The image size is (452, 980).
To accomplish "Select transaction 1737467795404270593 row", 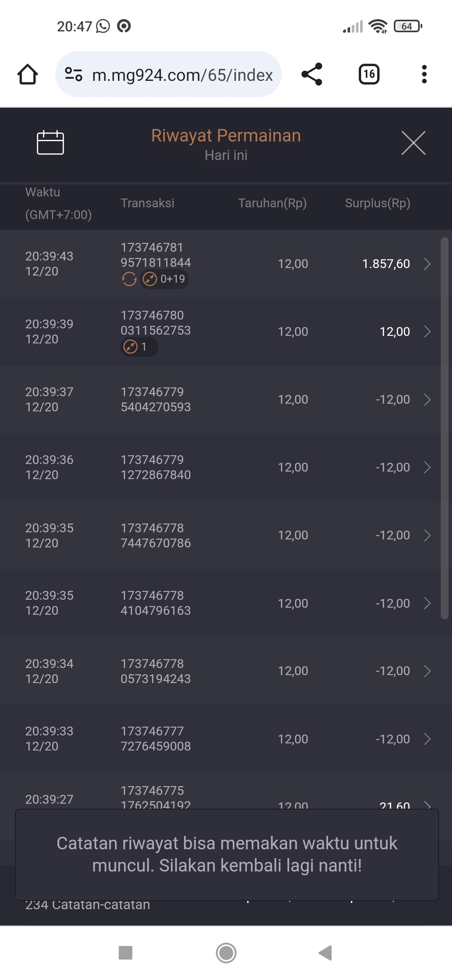I will 156,400.
